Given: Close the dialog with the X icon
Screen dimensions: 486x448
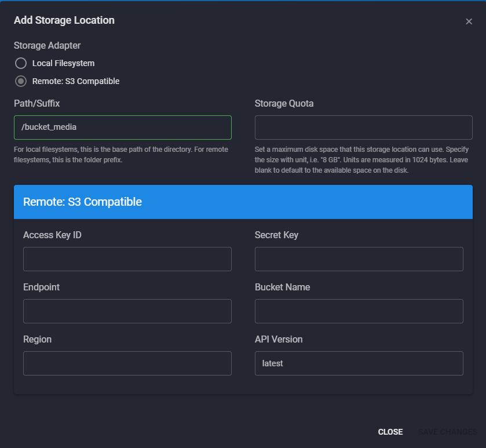Looking at the screenshot, I should point(469,21).
